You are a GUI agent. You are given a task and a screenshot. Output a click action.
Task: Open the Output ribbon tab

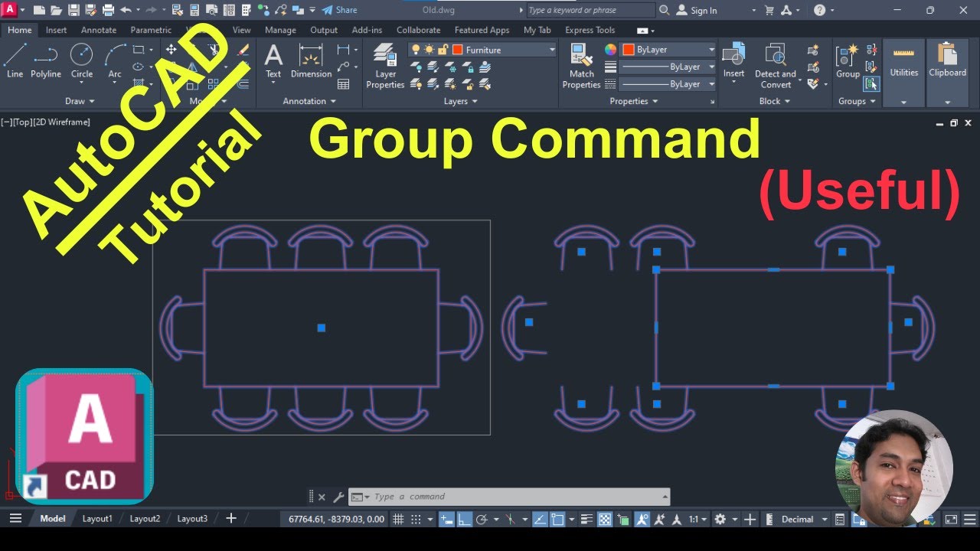click(x=324, y=30)
